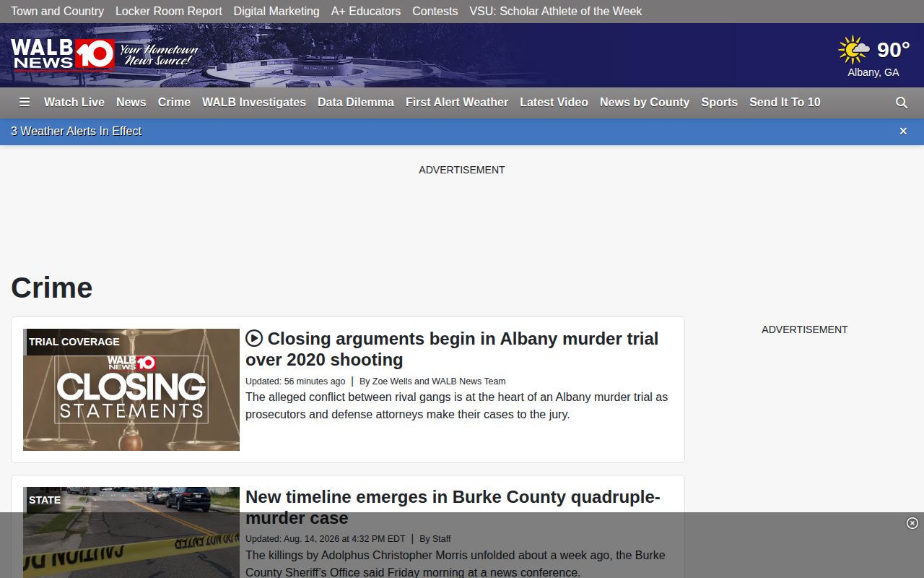The height and width of the screenshot is (578, 924).
Task: Open Latest Video page
Action: (554, 103)
